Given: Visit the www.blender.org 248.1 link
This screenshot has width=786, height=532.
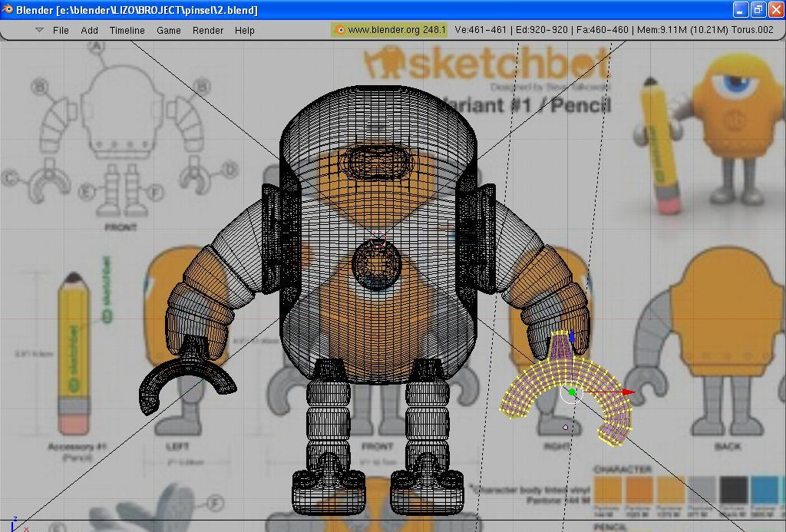Looking at the screenshot, I should pyautogui.click(x=389, y=30).
